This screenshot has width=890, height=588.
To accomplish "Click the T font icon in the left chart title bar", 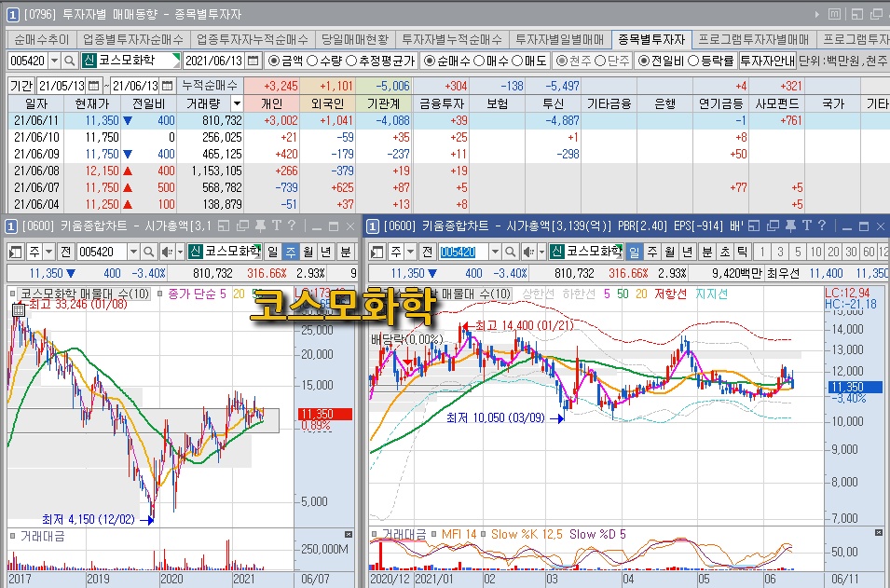I will pos(277,226).
